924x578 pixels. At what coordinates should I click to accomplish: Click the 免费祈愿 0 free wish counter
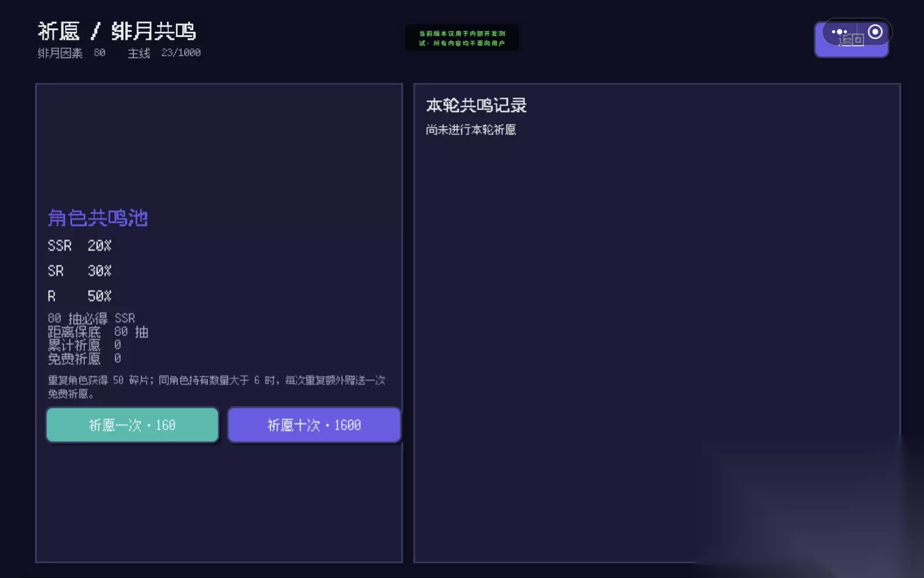click(x=84, y=359)
